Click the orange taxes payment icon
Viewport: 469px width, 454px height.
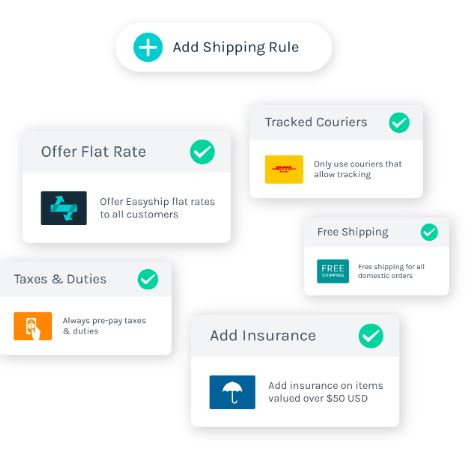pos(33,326)
